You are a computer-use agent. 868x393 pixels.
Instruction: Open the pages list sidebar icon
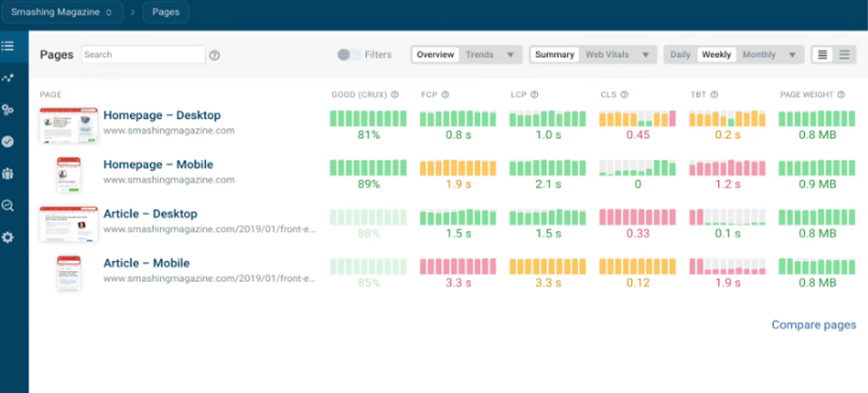coord(8,45)
